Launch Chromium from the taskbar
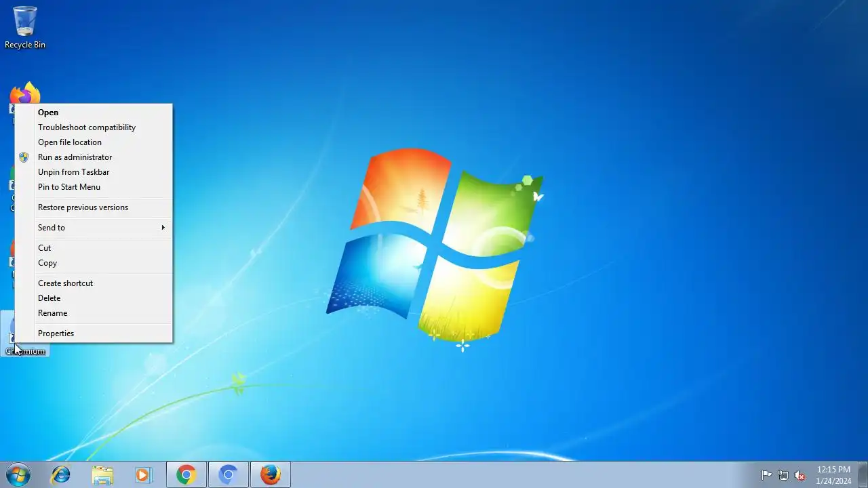The height and width of the screenshot is (488, 868). tap(229, 475)
